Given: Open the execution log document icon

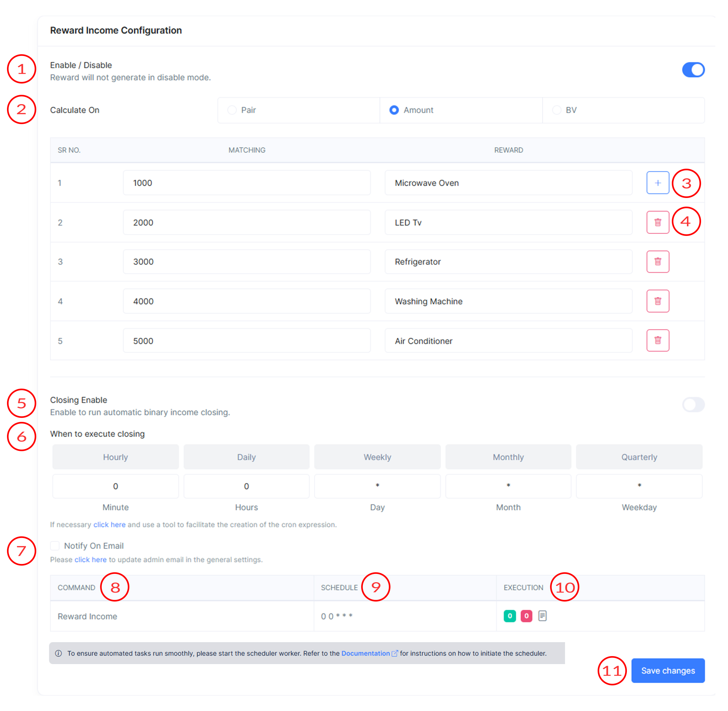Looking at the screenshot, I should point(542,616).
